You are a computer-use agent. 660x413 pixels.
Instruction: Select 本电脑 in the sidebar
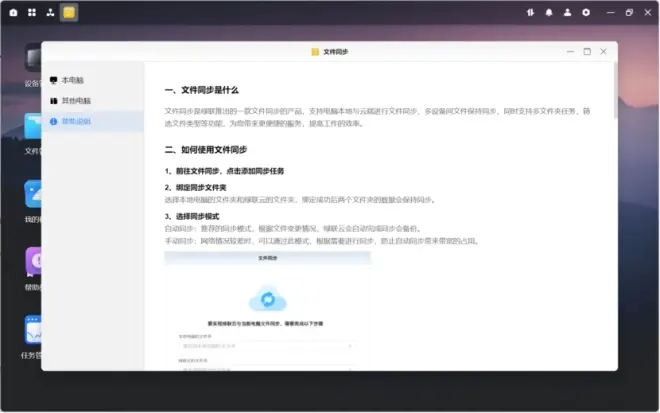pyautogui.click(x=93, y=80)
